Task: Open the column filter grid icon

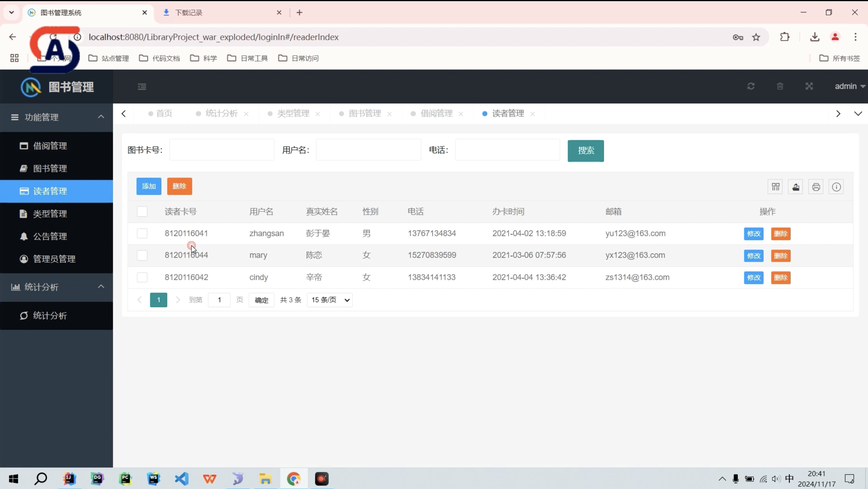Action: (x=775, y=187)
